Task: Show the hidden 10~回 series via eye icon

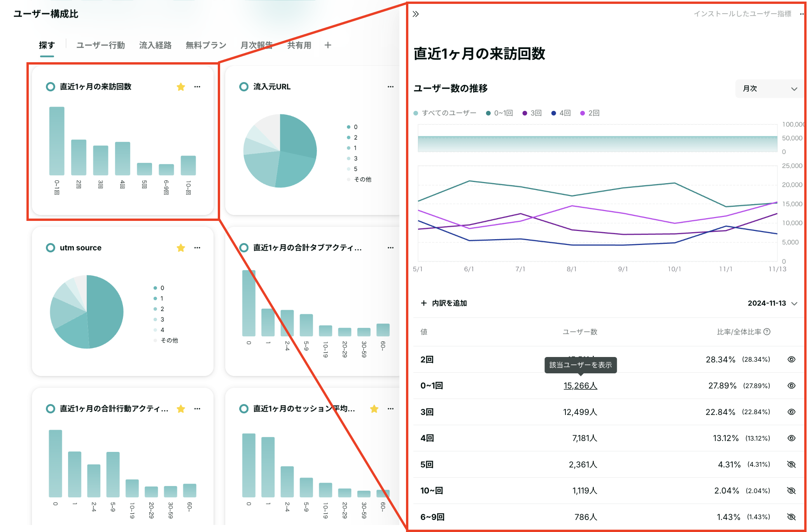Action: tap(791, 491)
